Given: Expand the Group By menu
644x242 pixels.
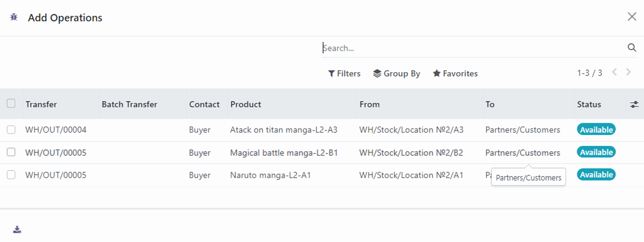Looking at the screenshot, I should pos(396,73).
